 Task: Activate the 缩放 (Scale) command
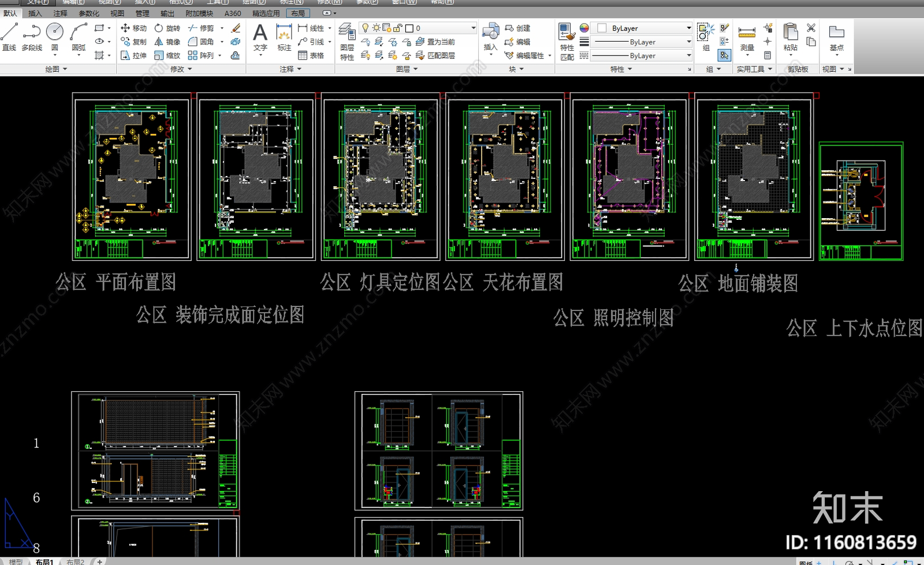(167, 55)
